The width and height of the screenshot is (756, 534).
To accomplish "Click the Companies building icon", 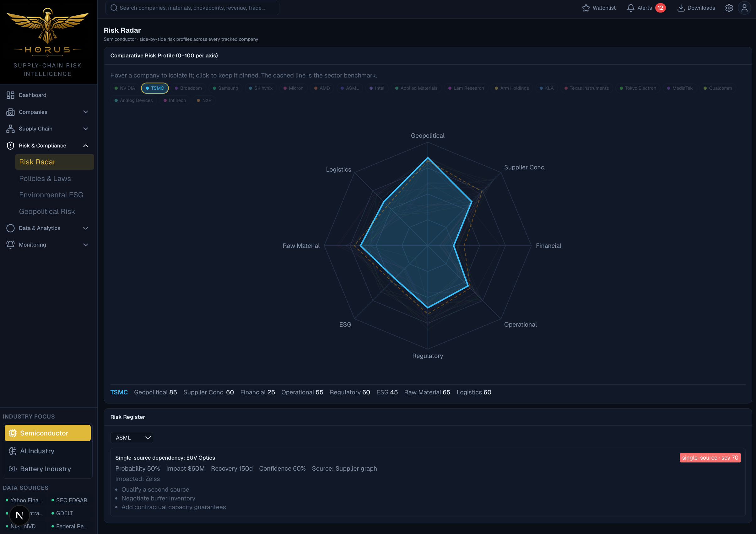I will [11, 112].
